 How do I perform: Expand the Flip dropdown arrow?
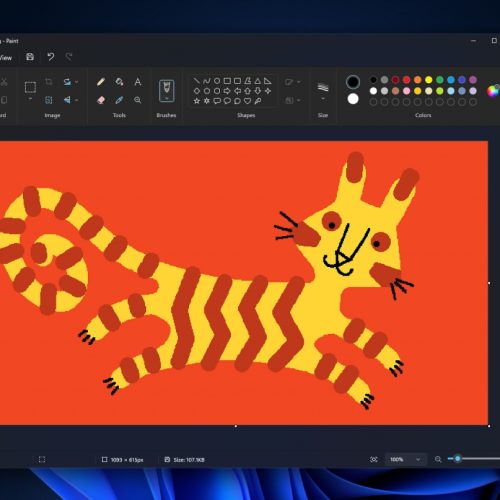(76, 100)
